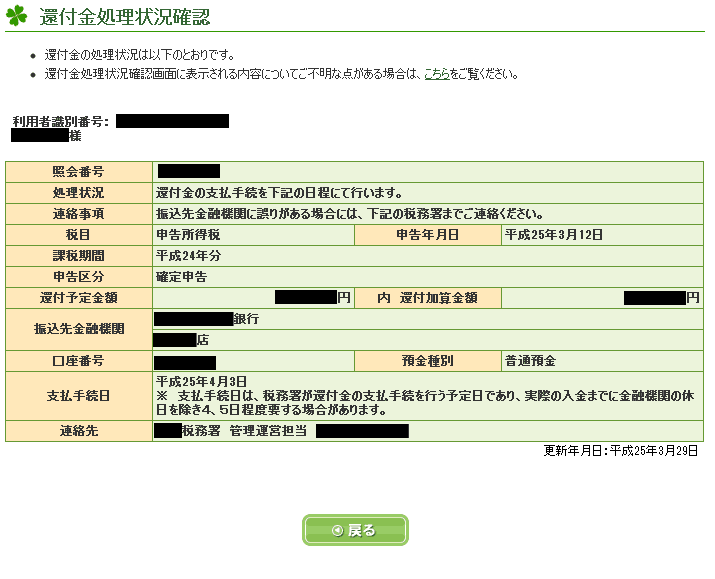Click the 内 還付加算金額 header cell

[428, 298]
